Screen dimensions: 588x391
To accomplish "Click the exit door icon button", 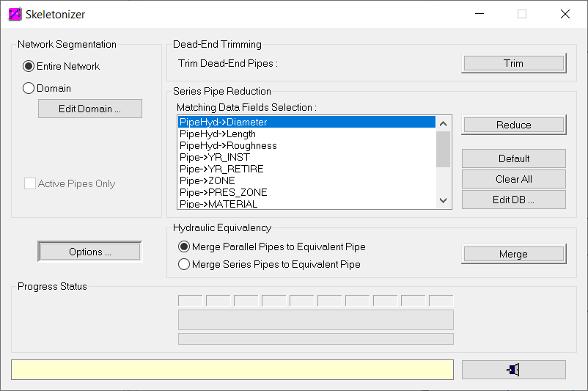I will (x=513, y=370).
